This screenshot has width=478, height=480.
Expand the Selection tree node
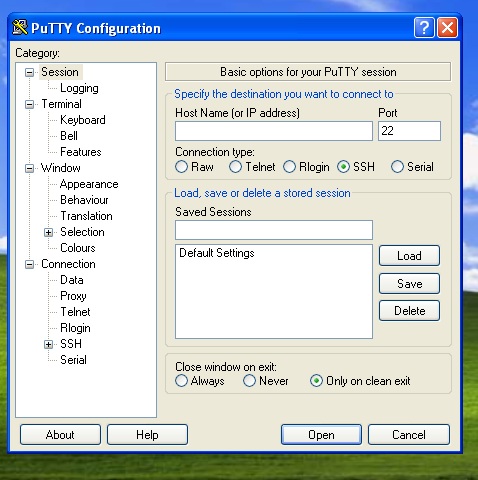tap(48, 232)
